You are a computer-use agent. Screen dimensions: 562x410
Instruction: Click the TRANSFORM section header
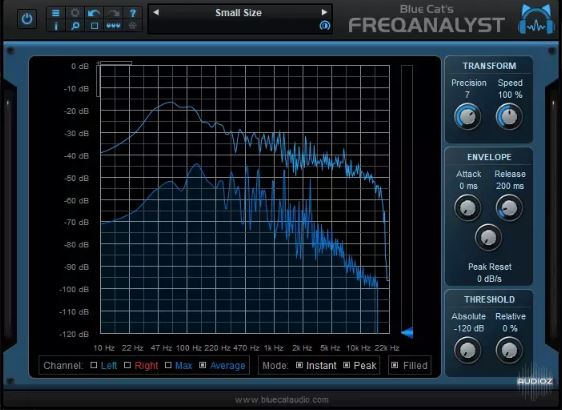pyautogui.click(x=489, y=66)
